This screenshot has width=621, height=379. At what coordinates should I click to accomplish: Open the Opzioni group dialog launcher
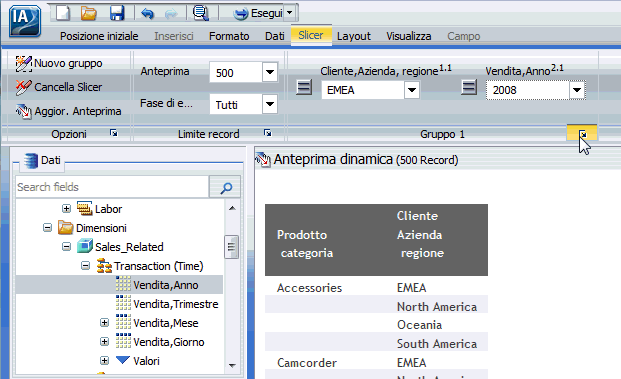114,133
